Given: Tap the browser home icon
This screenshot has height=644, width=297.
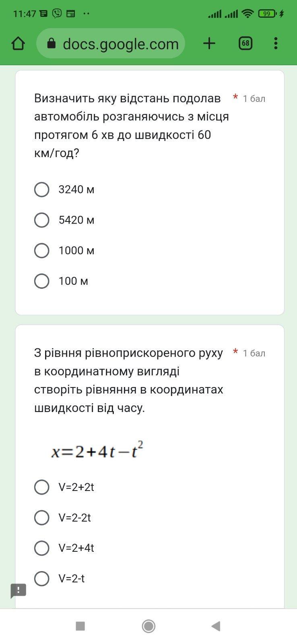Looking at the screenshot, I should coord(18,43).
